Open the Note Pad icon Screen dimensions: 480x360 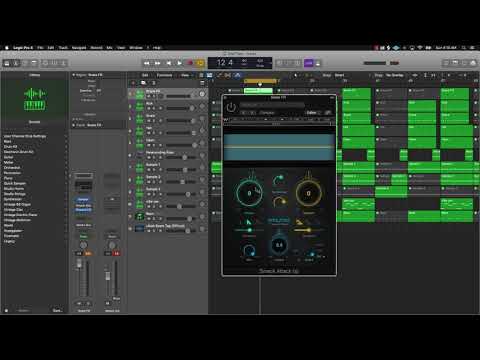(x=455, y=63)
